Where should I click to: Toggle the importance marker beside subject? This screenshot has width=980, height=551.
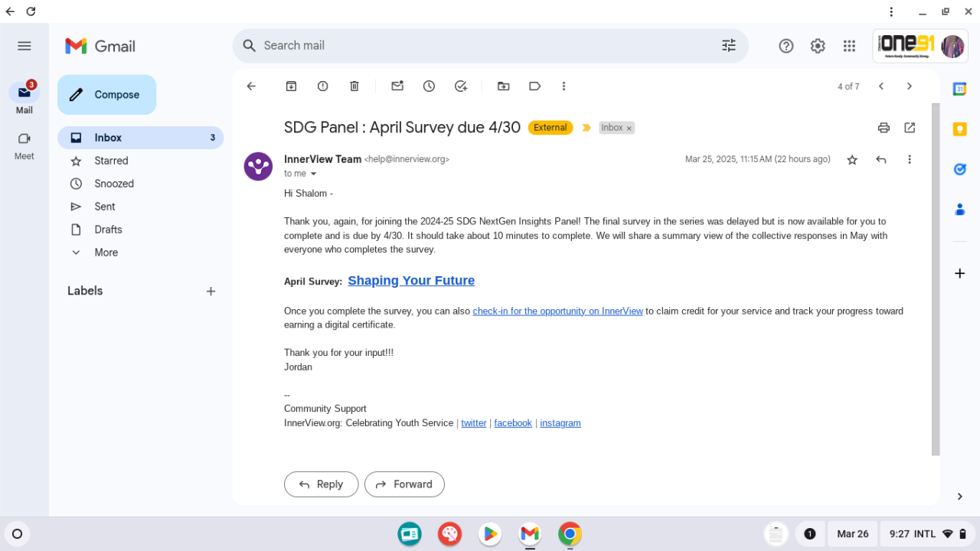click(586, 128)
